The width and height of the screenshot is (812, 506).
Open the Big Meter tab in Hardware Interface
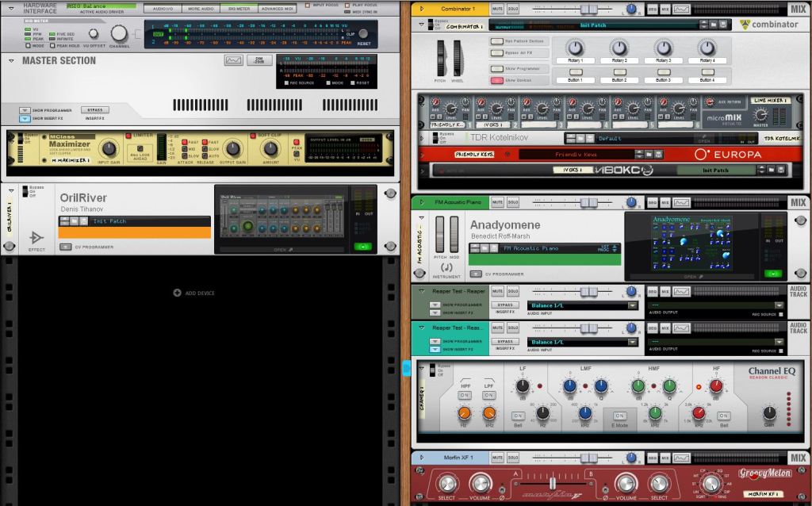(x=238, y=8)
